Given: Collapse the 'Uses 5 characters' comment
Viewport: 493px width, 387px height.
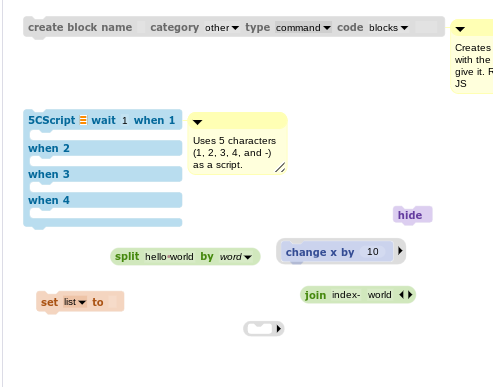Looking at the screenshot, I should (197, 122).
